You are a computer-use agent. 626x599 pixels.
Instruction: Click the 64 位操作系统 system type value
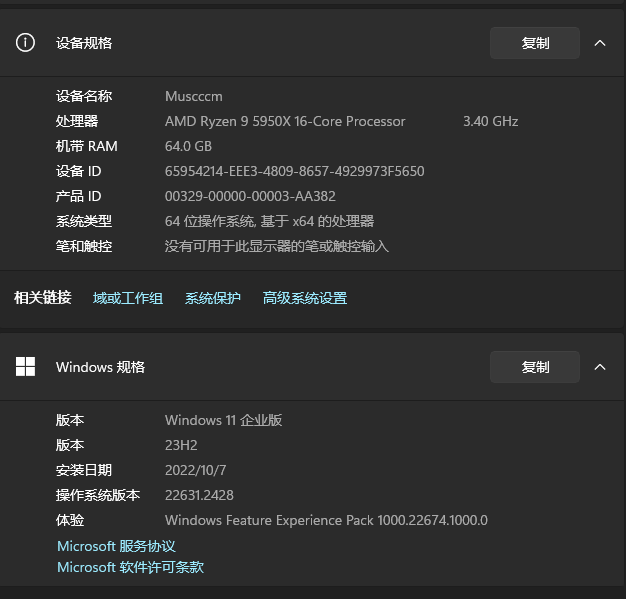(269, 221)
